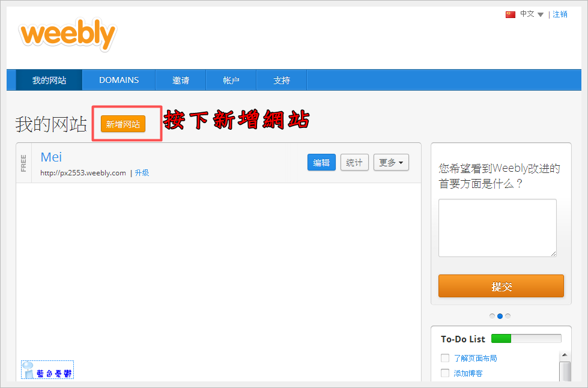Check the 了解页面布局 checkbox
Screen dimensions: 588x388
445,358
